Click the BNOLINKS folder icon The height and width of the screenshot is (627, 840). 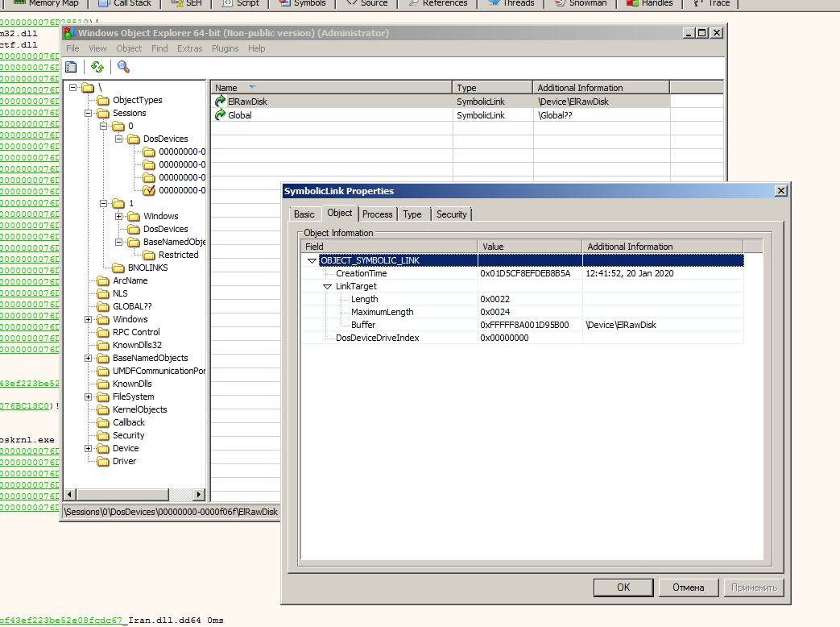118,268
